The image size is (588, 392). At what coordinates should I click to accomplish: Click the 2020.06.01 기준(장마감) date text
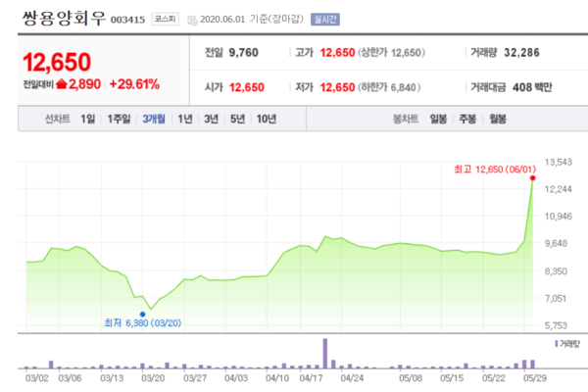pyautogui.click(x=252, y=20)
